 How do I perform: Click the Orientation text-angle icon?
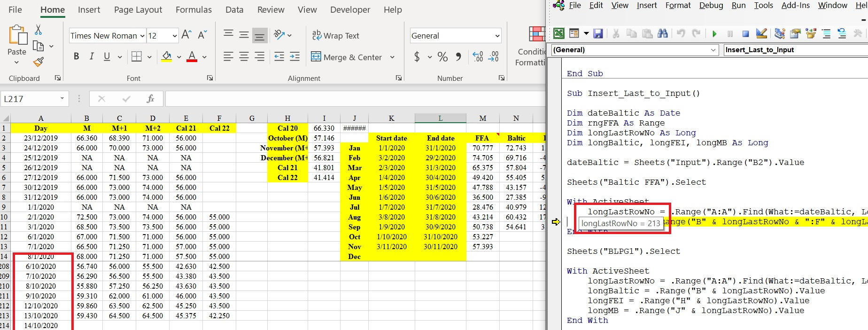click(279, 35)
